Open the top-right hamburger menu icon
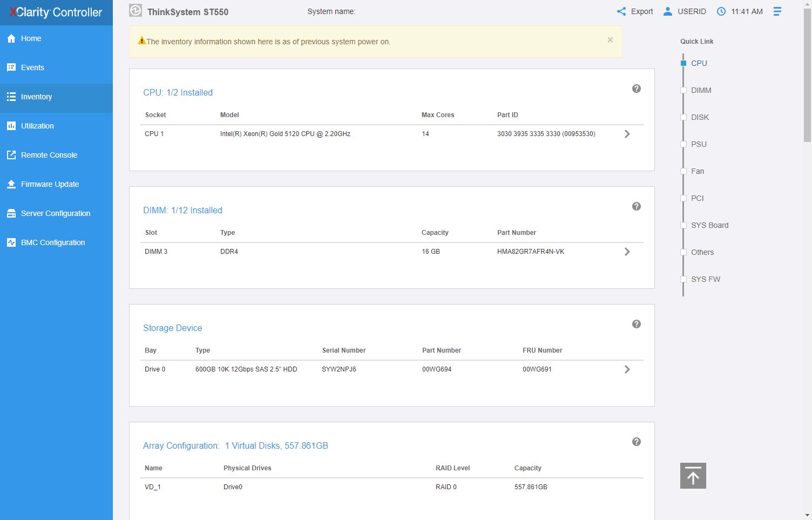 click(x=777, y=11)
